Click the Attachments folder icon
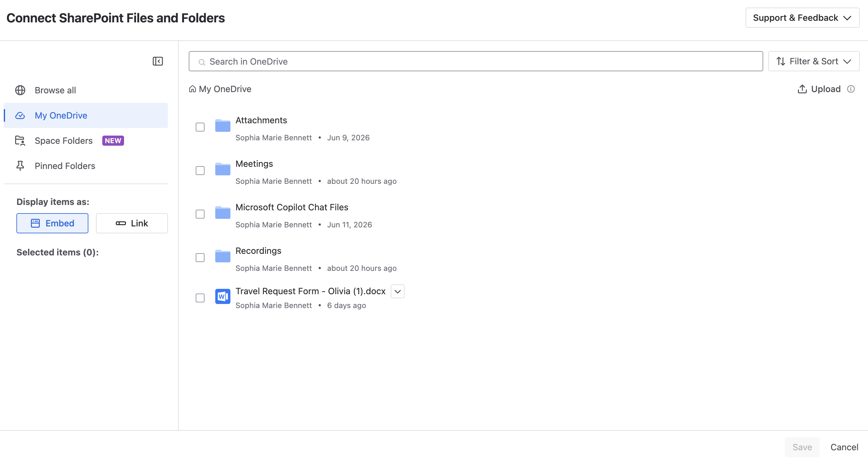The width and height of the screenshot is (868, 461). (223, 125)
